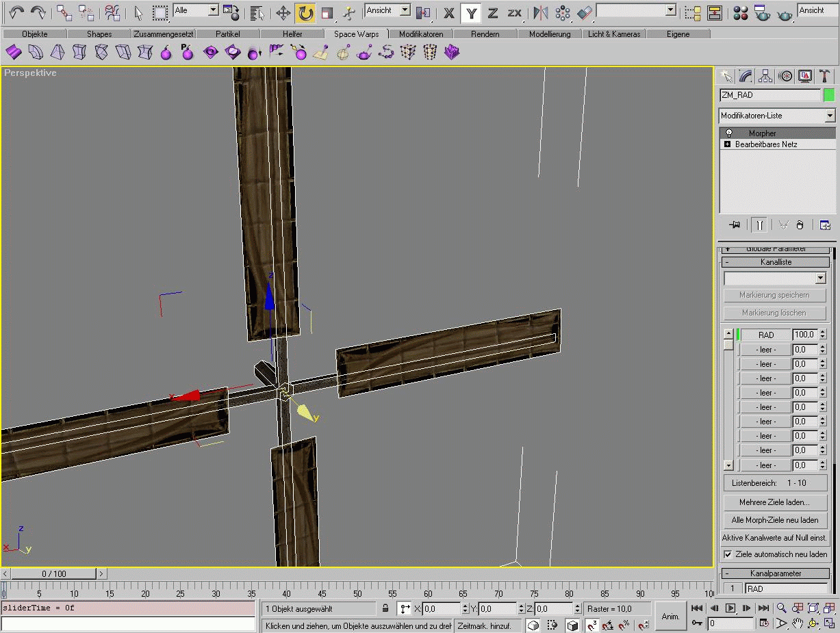This screenshot has width=840, height=633.
Task: Open the Modifikatoren-Liste dropdown
Action: (x=830, y=116)
